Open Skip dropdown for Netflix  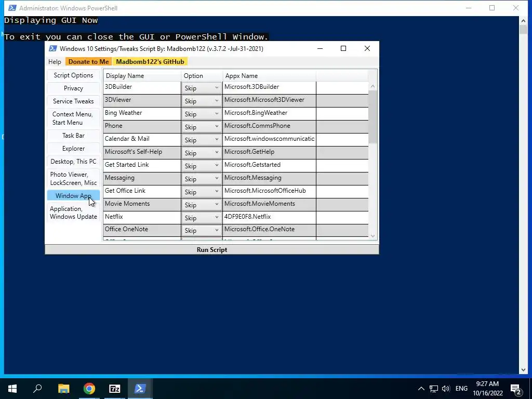tap(202, 218)
